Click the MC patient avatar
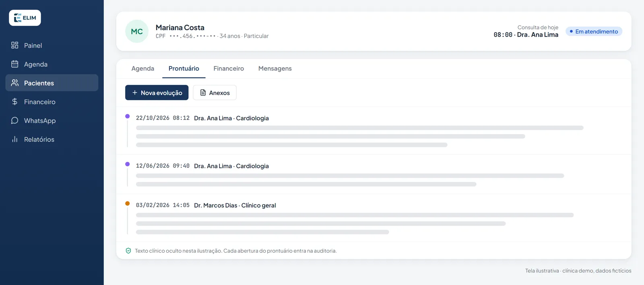This screenshot has height=285, width=644. point(137,31)
